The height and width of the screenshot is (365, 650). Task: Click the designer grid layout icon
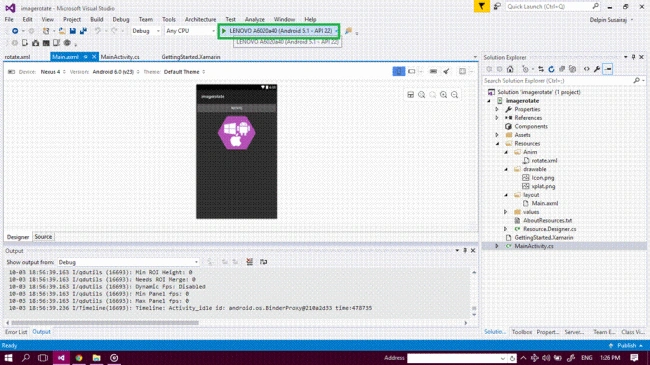(410, 95)
